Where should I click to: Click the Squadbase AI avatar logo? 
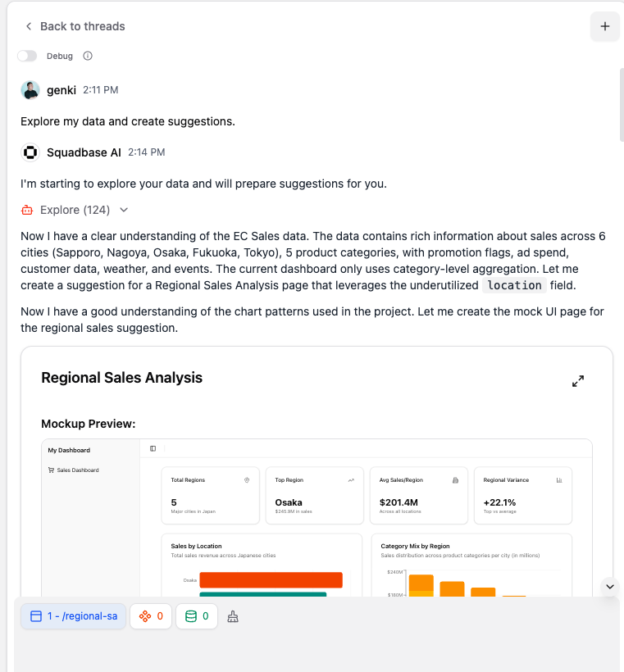click(30, 152)
